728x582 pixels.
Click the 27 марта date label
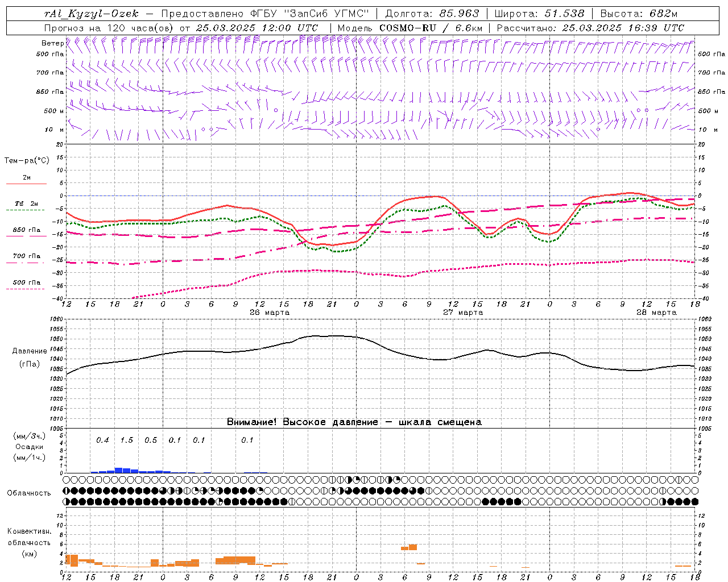tap(463, 313)
